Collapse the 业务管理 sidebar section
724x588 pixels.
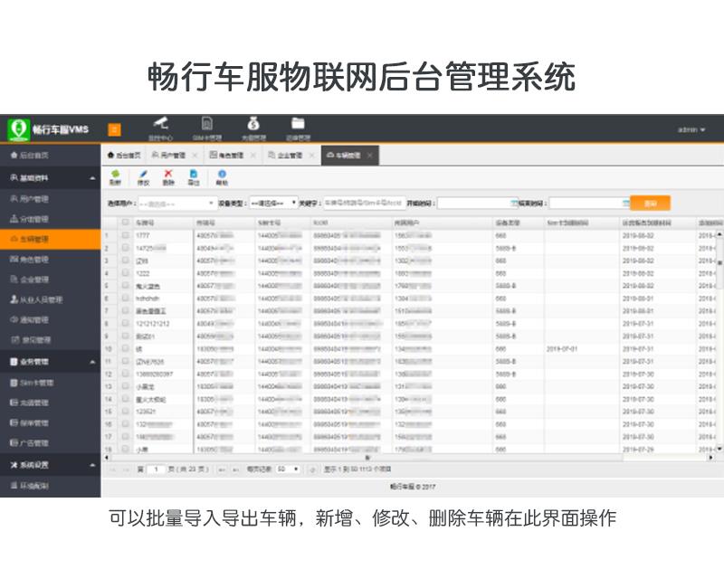coord(92,362)
